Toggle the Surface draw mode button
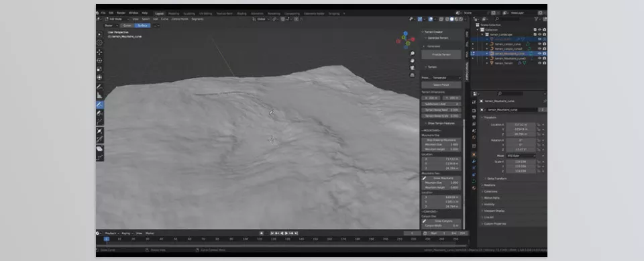This screenshot has height=261, width=644. (142, 25)
